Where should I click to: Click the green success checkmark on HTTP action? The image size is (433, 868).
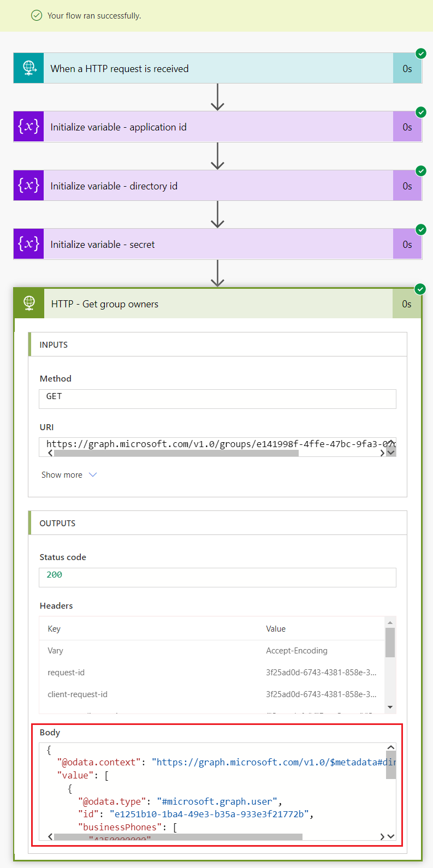(x=420, y=289)
